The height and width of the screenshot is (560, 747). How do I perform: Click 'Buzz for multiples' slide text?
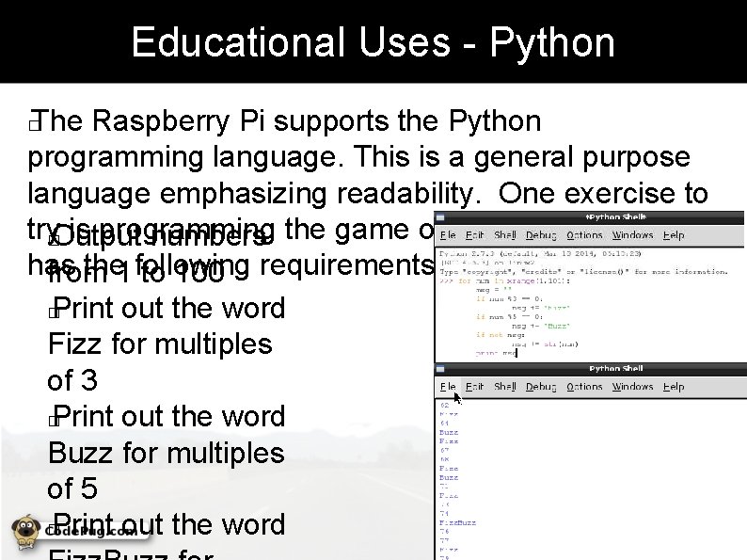pos(167,453)
